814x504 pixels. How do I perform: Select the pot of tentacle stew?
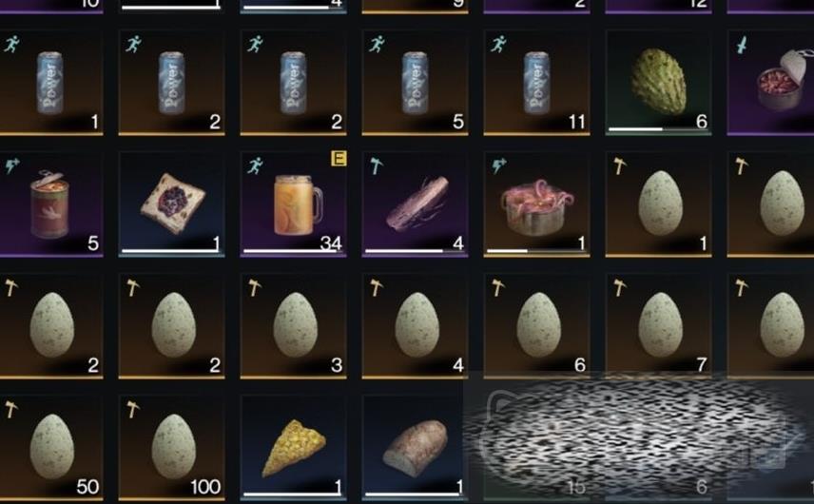tap(536, 204)
